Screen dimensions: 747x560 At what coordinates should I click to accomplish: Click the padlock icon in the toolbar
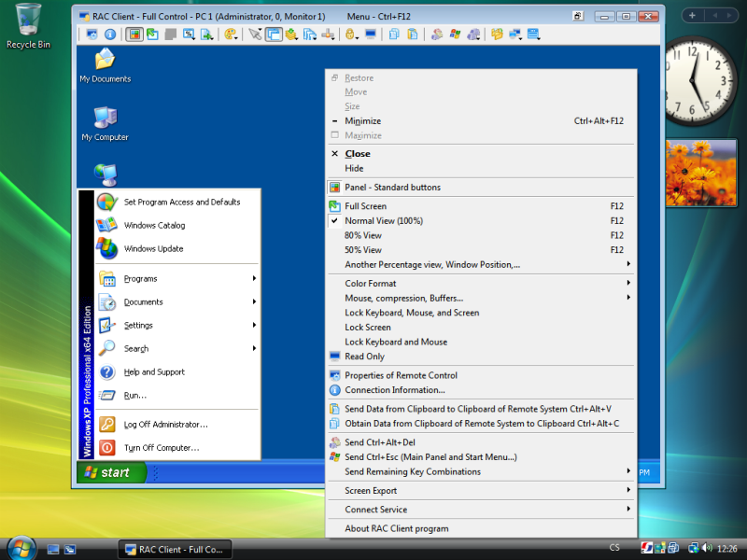[x=351, y=35]
